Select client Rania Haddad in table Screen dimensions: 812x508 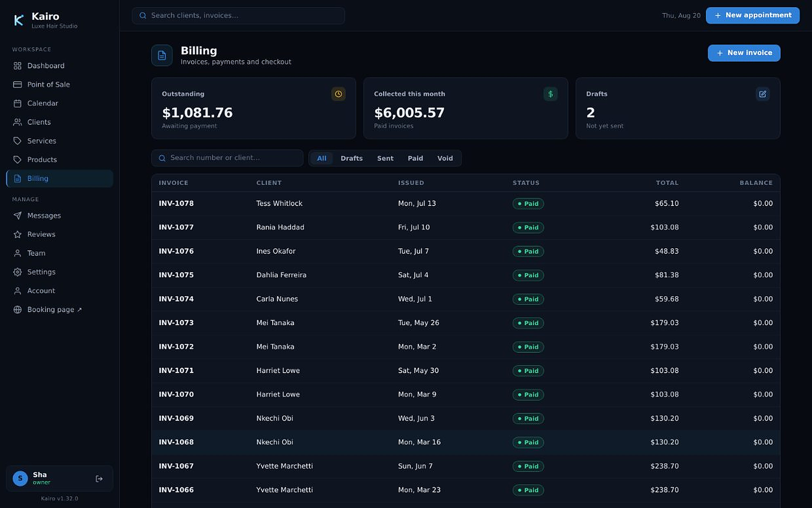[280, 227]
